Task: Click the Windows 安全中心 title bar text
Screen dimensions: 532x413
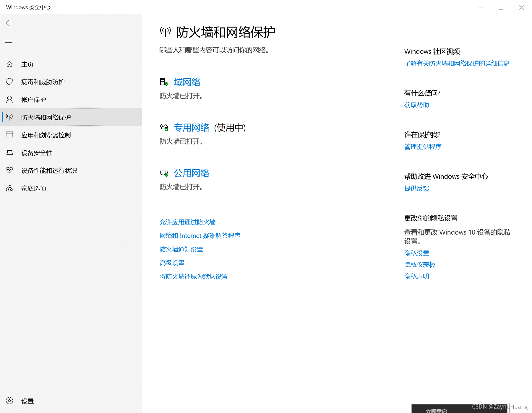Action: click(28, 7)
